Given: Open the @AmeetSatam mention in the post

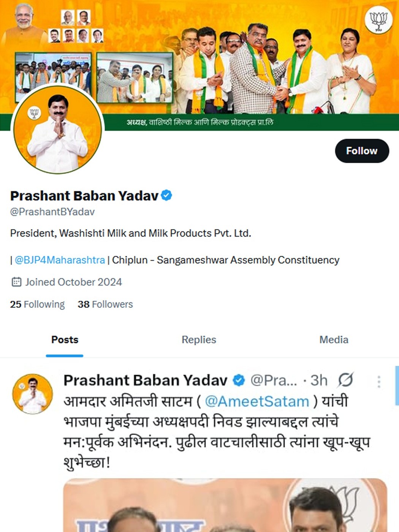Looking at the screenshot, I should [x=257, y=401].
